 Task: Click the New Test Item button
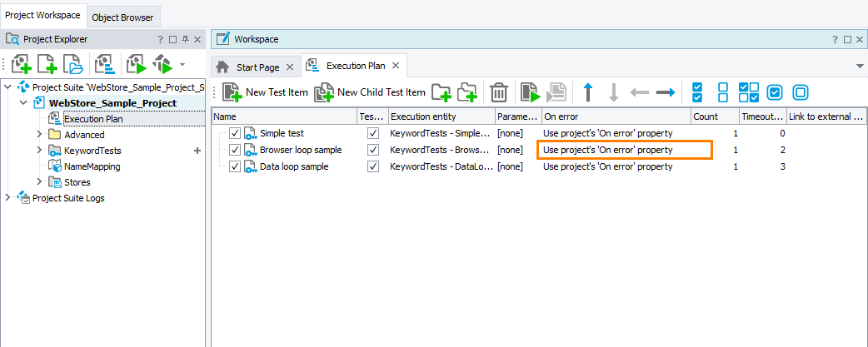(266, 92)
